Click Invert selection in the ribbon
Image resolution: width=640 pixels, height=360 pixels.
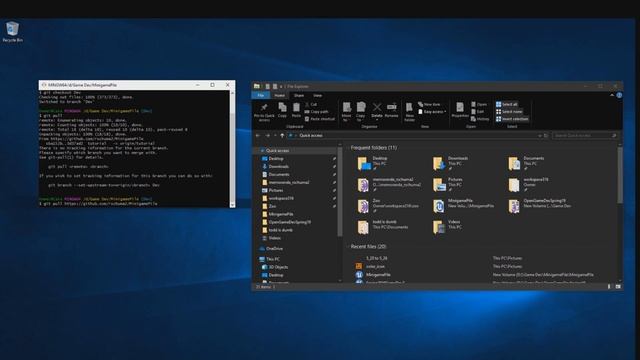(x=512, y=119)
